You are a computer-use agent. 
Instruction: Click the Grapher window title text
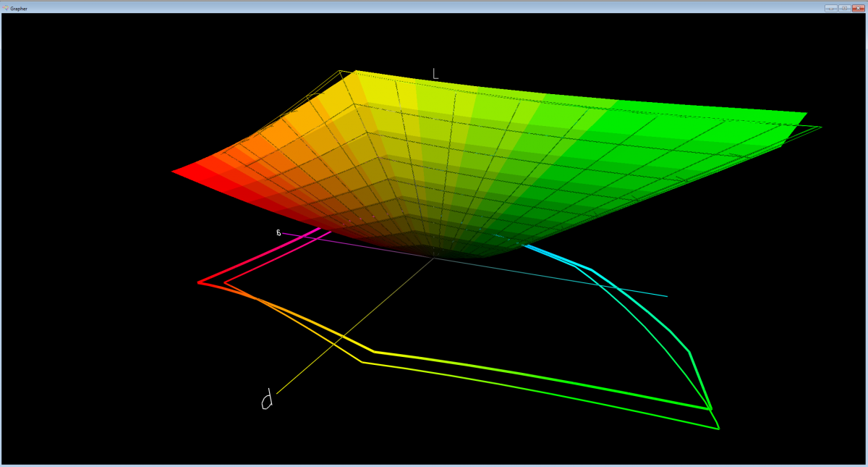(x=19, y=8)
